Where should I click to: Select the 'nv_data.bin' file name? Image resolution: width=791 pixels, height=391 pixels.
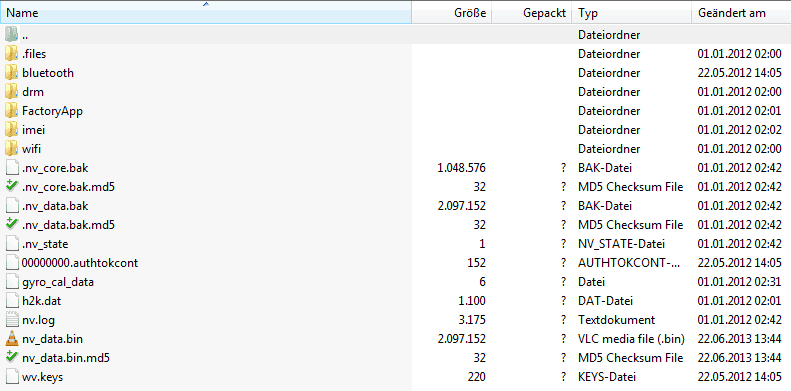[52, 339]
